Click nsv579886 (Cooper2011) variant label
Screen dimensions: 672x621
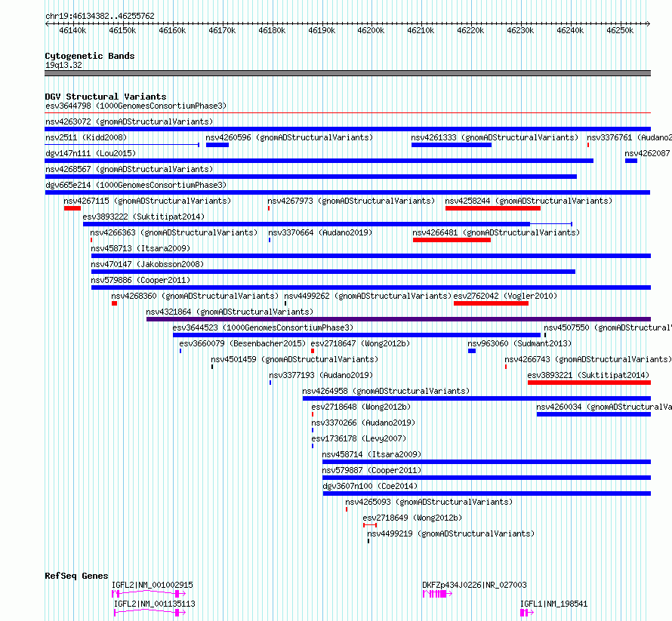(x=140, y=280)
